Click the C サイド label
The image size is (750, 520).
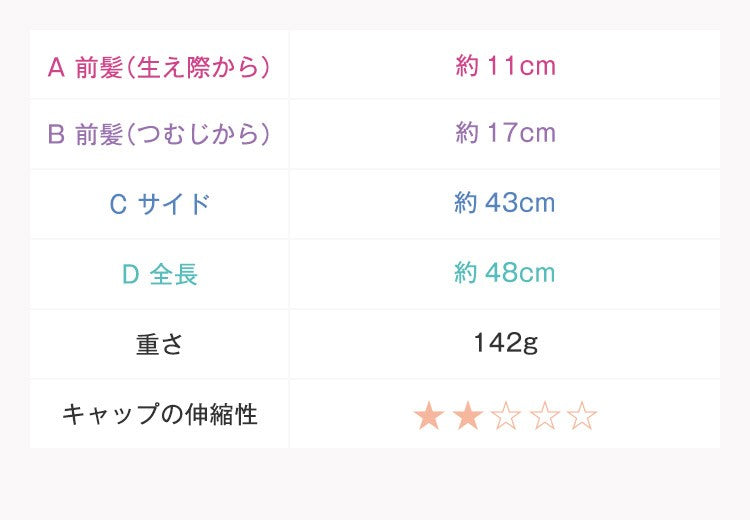(x=159, y=204)
